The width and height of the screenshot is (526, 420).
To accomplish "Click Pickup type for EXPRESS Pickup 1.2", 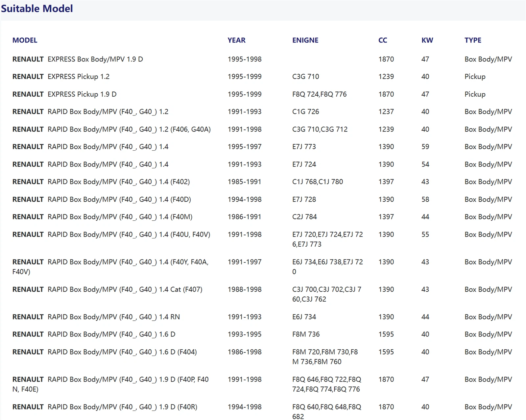I will pos(475,77).
